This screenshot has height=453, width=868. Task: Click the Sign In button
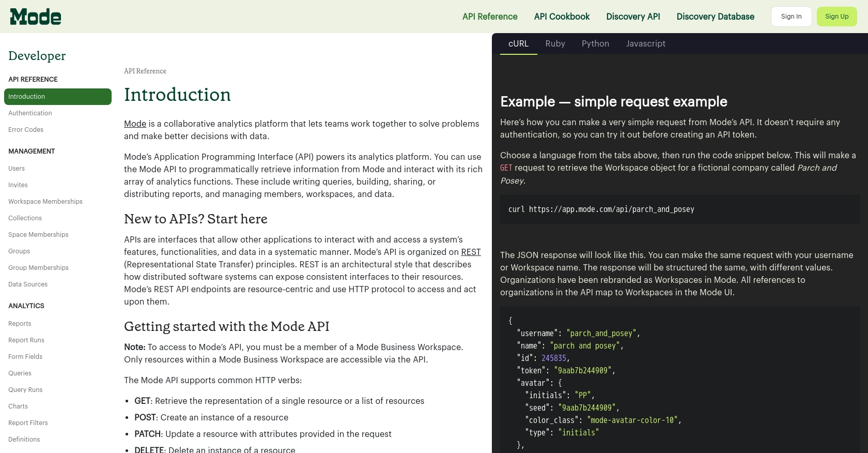pyautogui.click(x=791, y=17)
